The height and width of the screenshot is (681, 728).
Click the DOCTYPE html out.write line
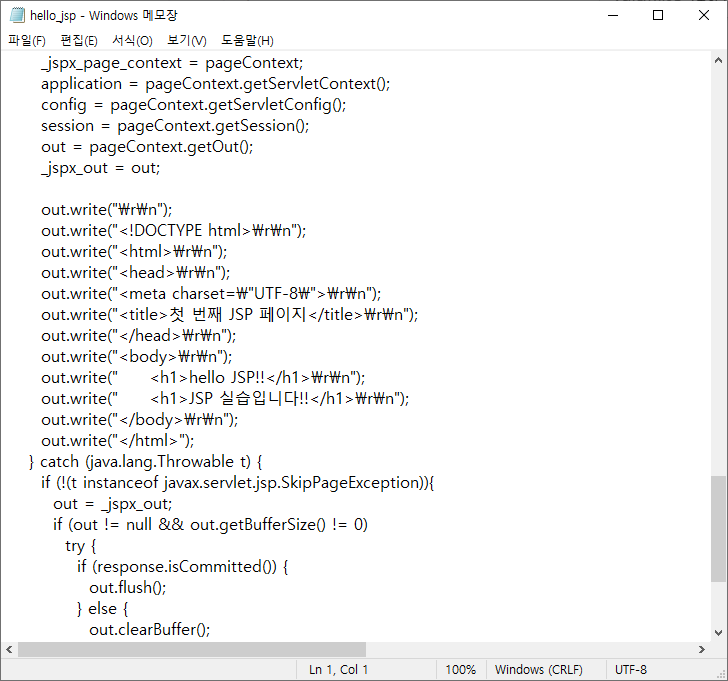[x=174, y=231]
